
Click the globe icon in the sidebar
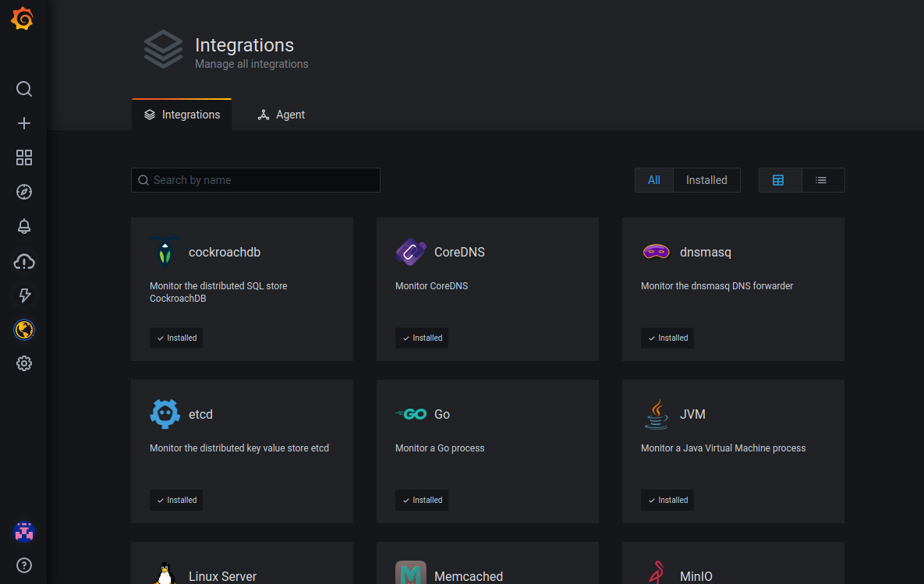pos(24,330)
